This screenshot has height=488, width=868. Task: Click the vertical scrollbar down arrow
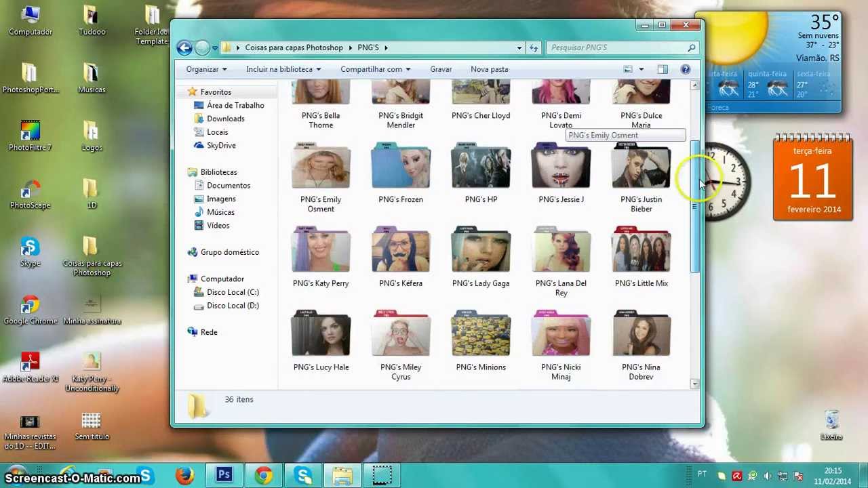pyautogui.click(x=694, y=384)
